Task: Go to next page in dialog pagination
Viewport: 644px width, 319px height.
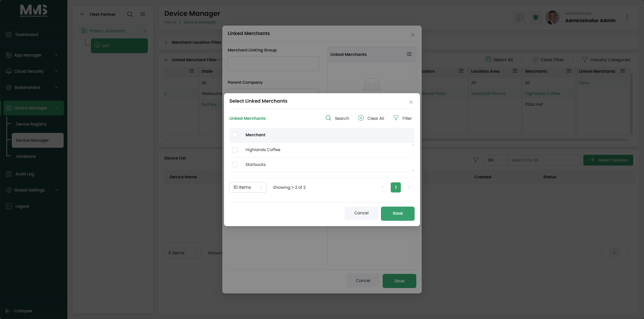Action: coord(409,187)
